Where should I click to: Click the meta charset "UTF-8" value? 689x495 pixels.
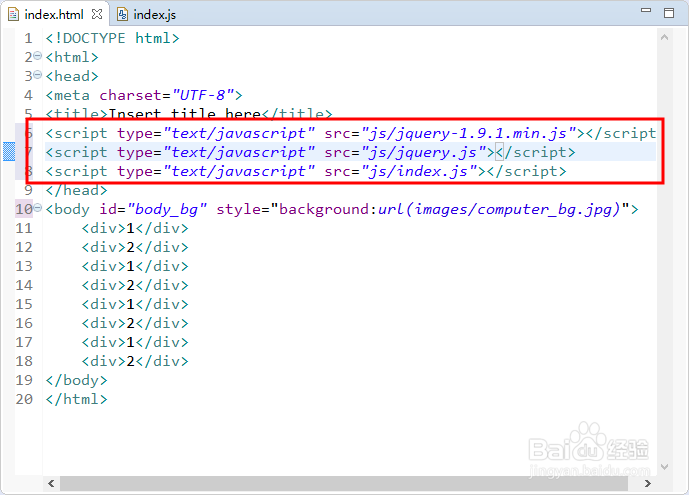(x=203, y=95)
